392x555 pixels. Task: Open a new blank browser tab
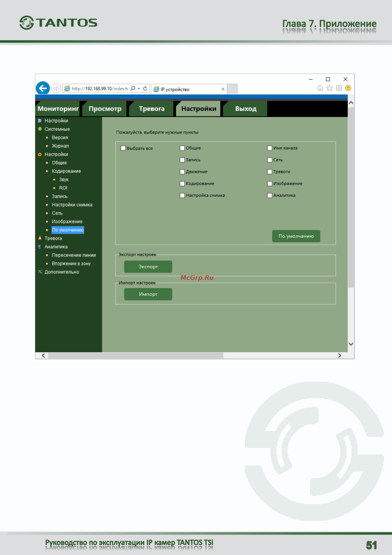232,89
